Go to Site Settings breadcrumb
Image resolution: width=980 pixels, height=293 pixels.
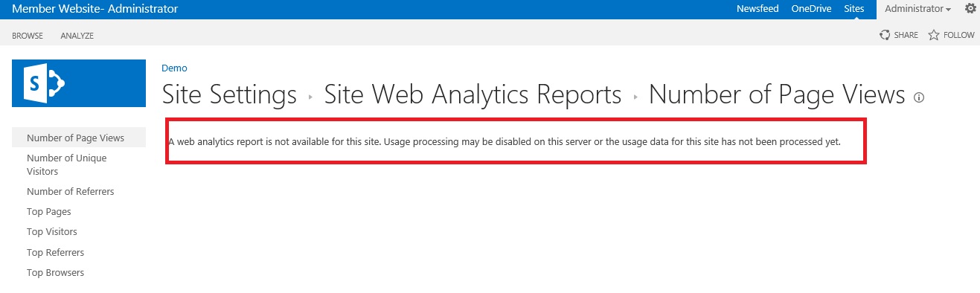229,94
